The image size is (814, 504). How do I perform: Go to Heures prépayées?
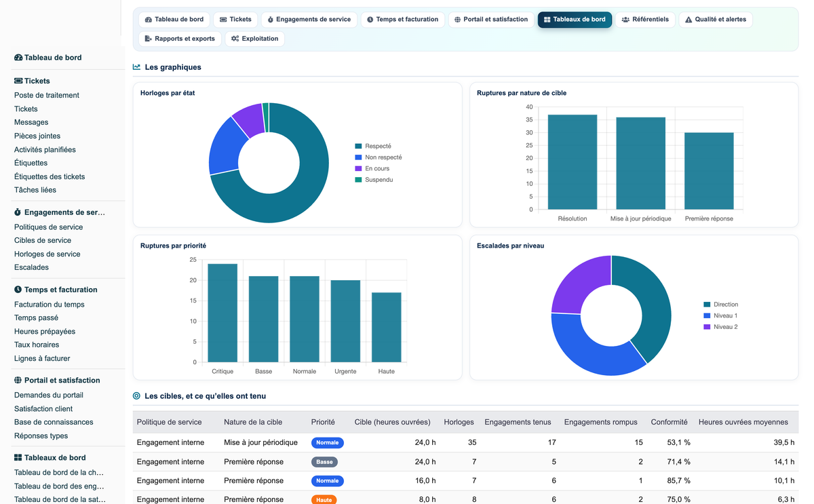45,332
